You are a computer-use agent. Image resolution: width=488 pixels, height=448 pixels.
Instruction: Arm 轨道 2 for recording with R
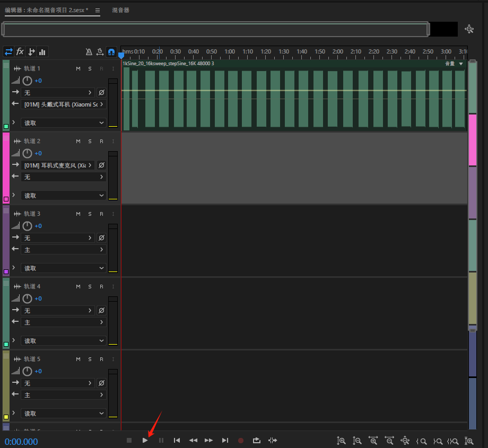101,141
